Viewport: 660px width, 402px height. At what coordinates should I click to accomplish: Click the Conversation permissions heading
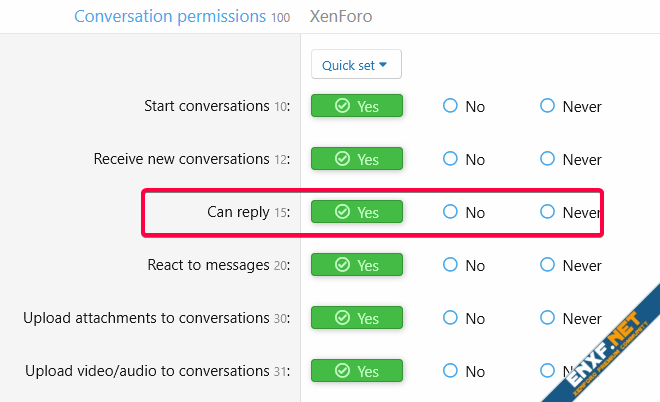click(x=170, y=17)
